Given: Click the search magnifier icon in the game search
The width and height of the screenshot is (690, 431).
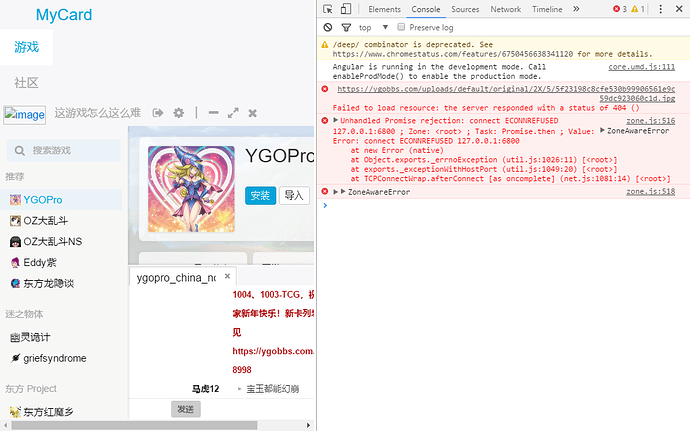Looking at the screenshot, I should click(x=19, y=151).
